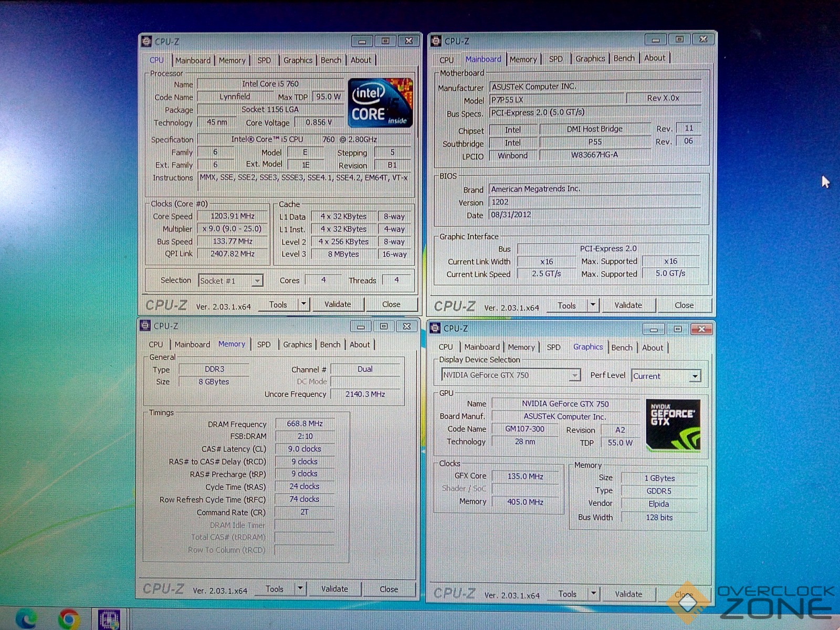Click Validate button in the Graphics window

pyautogui.click(x=628, y=594)
